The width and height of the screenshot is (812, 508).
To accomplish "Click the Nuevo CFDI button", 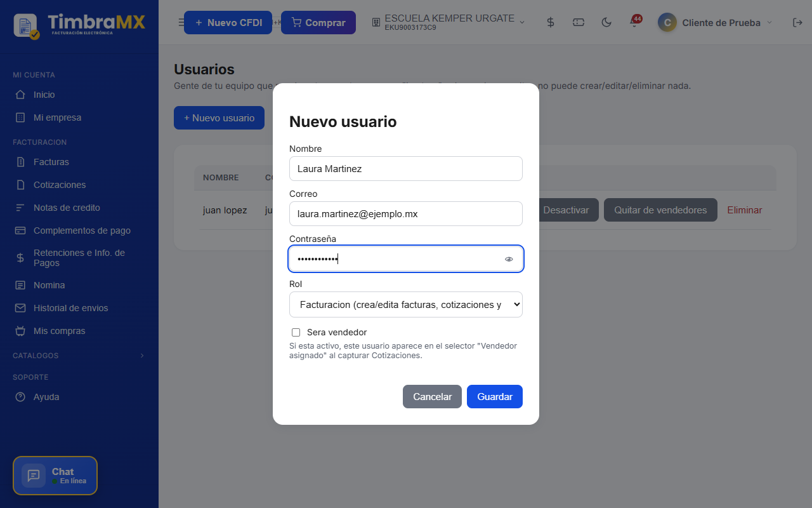I will tap(228, 22).
